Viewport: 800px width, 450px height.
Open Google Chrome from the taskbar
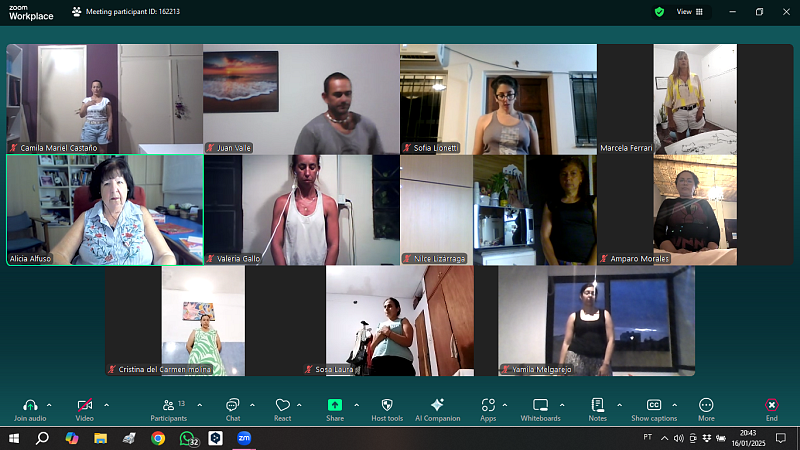point(158,438)
